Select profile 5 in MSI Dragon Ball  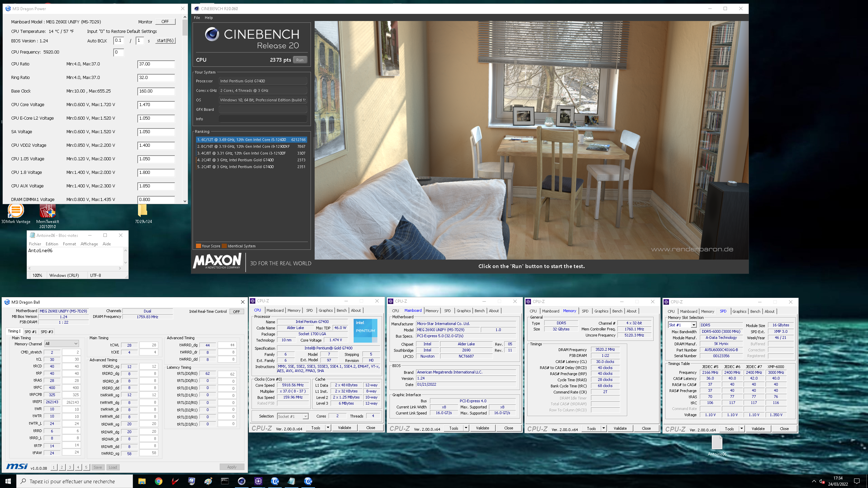(86, 467)
